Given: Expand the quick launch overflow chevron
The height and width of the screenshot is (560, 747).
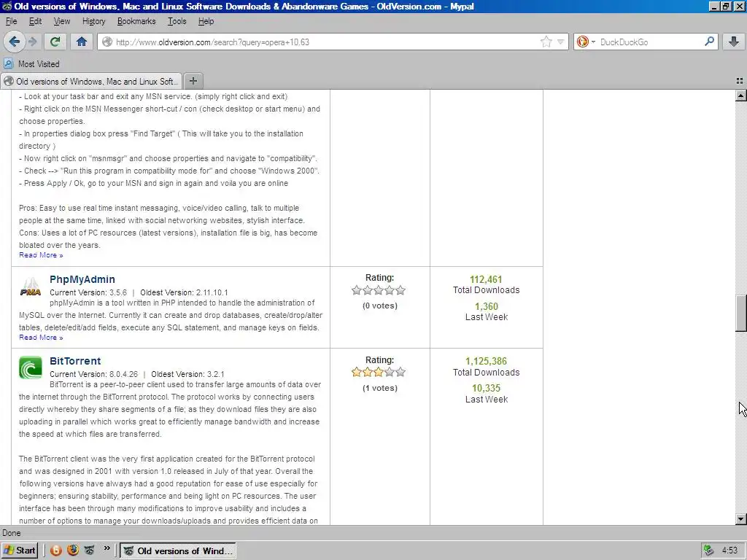Looking at the screenshot, I should click(107, 548).
